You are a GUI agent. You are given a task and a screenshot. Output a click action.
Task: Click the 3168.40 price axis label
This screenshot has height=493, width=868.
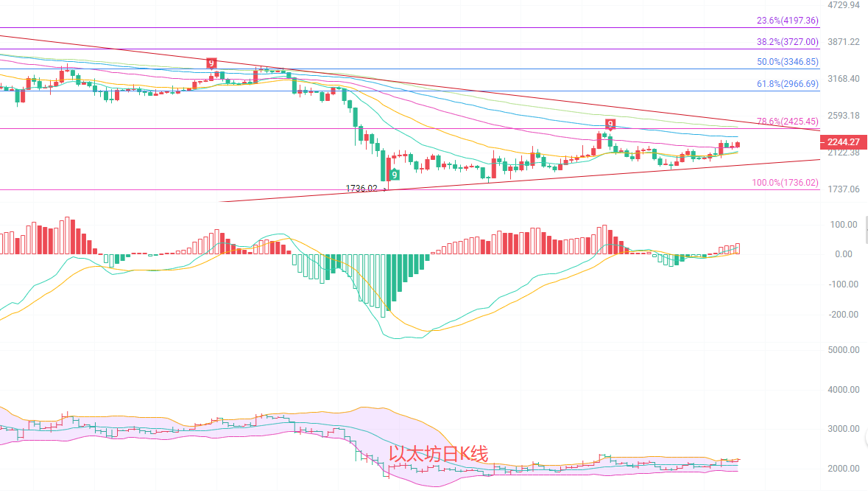[844, 79]
